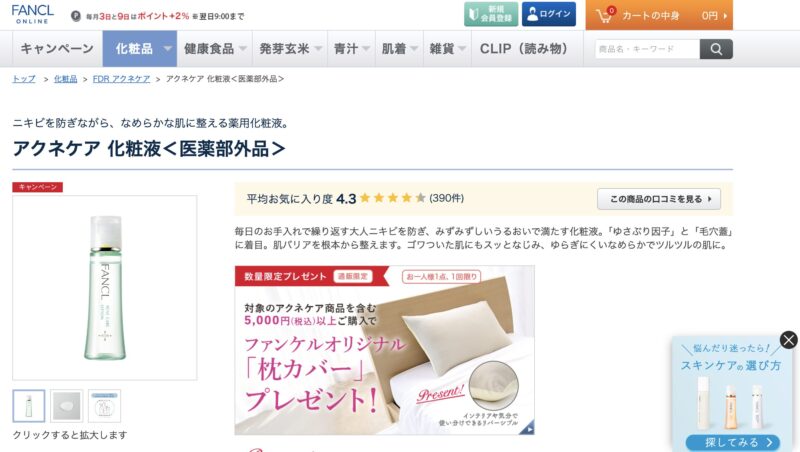Click the search magnifier button
The width and height of the screenshot is (800, 452).
tap(716, 49)
